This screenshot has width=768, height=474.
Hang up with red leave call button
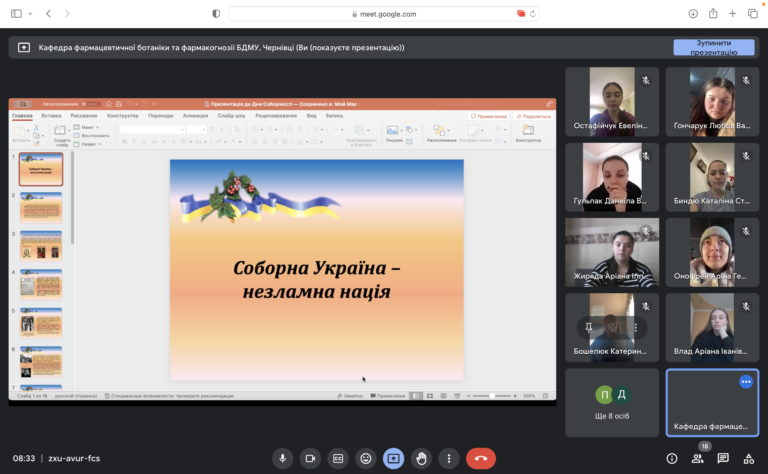481,458
